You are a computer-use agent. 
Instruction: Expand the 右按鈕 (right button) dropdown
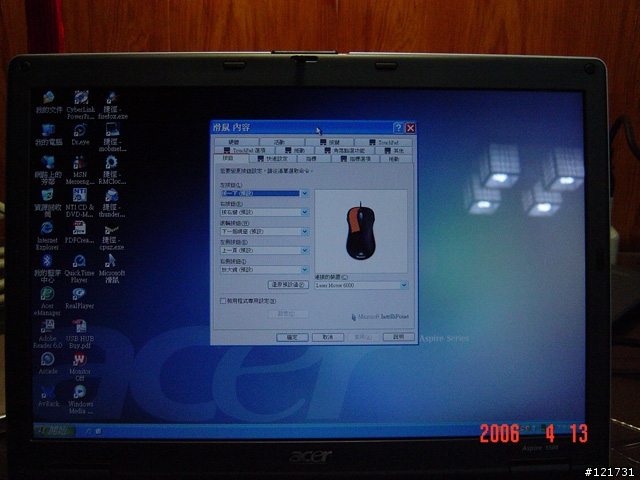304,212
